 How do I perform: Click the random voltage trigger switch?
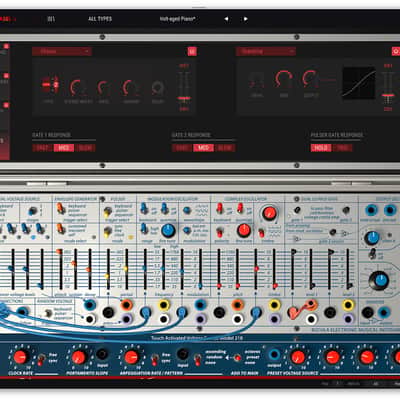49,313
